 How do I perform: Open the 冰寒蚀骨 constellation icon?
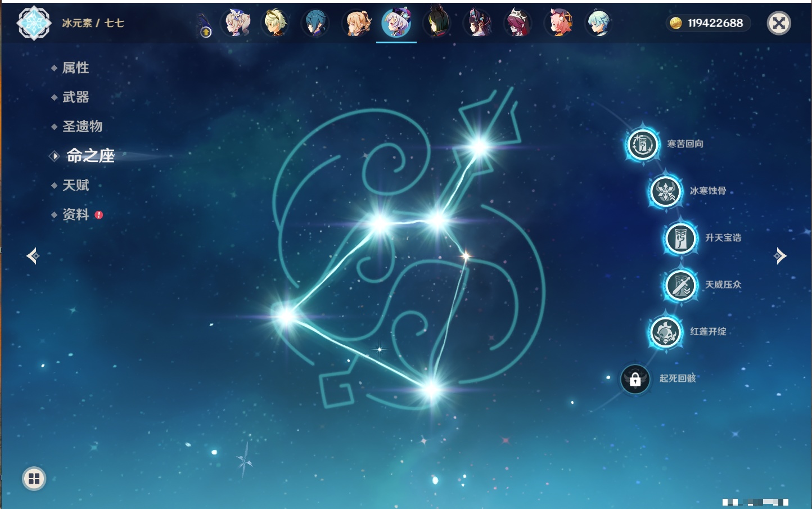pyautogui.click(x=665, y=191)
